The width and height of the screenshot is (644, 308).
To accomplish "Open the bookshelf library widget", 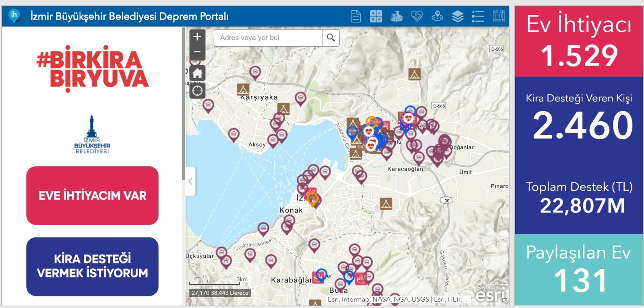I will point(499,17).
